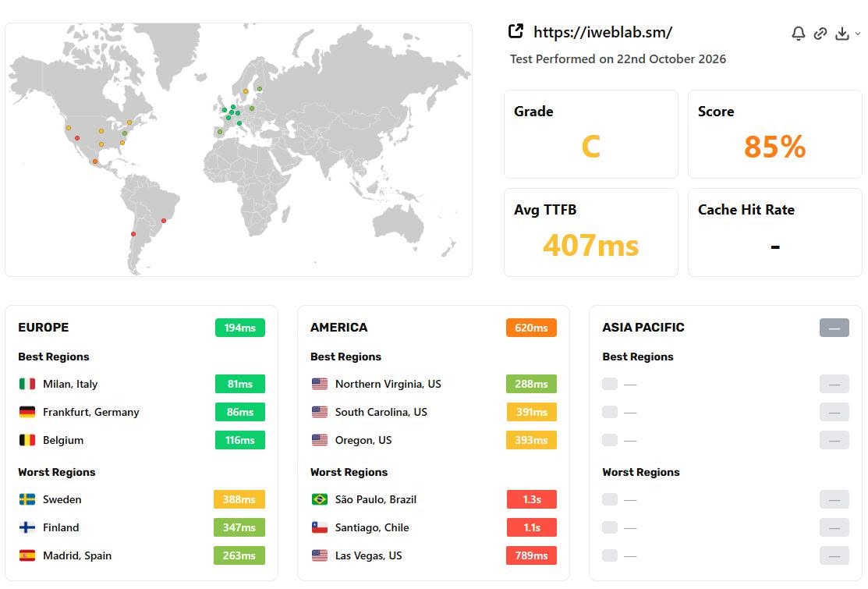Click the AMERICA section heading
The height and width of the screenshot is (589, 868).
[338, 327]
